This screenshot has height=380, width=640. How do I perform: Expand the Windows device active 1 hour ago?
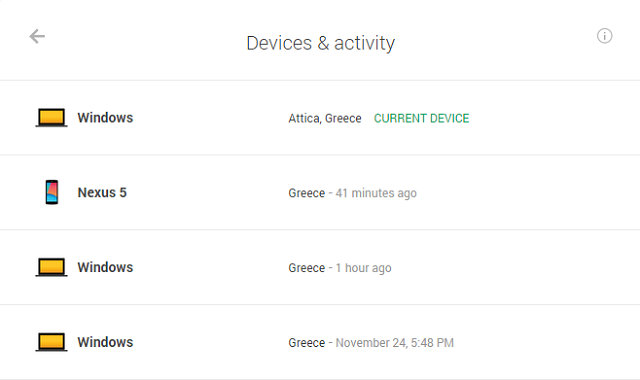tap(320, 267)
